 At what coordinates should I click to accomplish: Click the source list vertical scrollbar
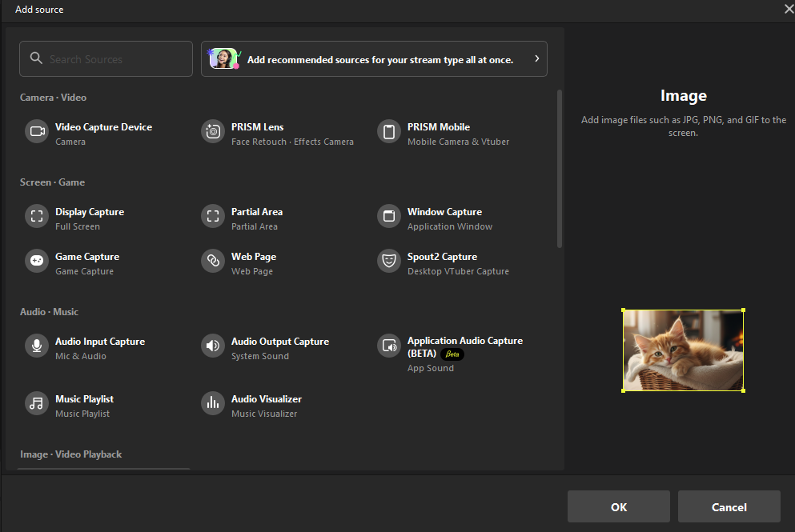[560, 168]
